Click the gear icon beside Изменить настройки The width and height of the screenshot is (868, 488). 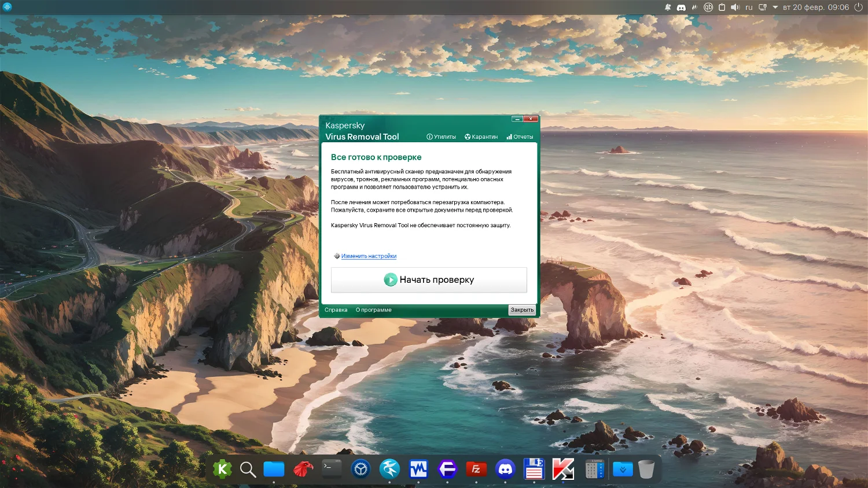tap(337, 256)
